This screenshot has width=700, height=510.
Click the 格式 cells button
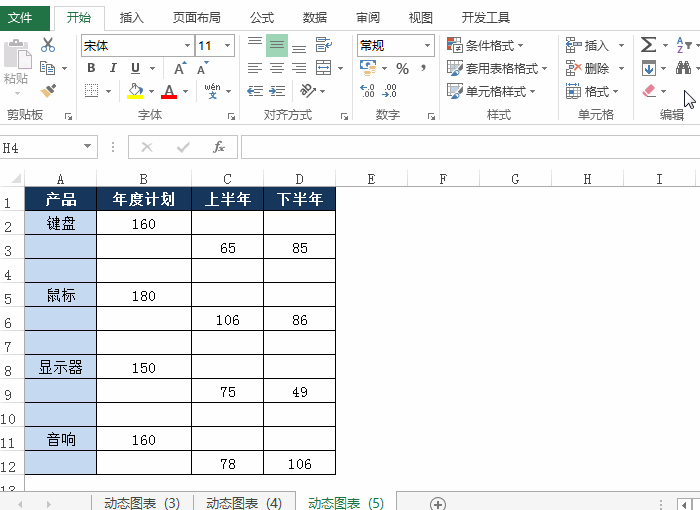(x=592, y=92)
